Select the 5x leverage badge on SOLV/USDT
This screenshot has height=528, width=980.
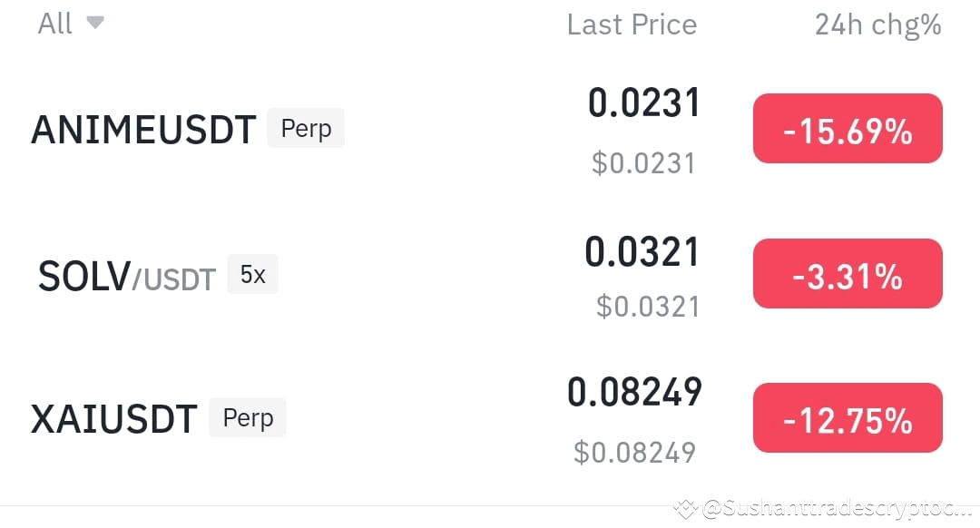point(252,274)
